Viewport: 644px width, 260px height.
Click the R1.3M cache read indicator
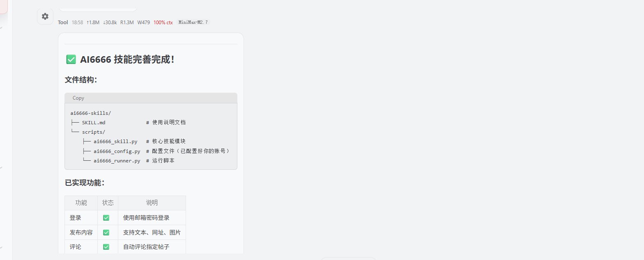point(127,23)
